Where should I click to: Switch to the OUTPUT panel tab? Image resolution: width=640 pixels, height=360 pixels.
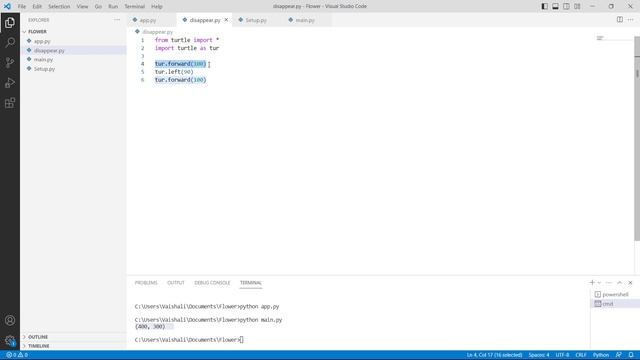pos(176,282)
